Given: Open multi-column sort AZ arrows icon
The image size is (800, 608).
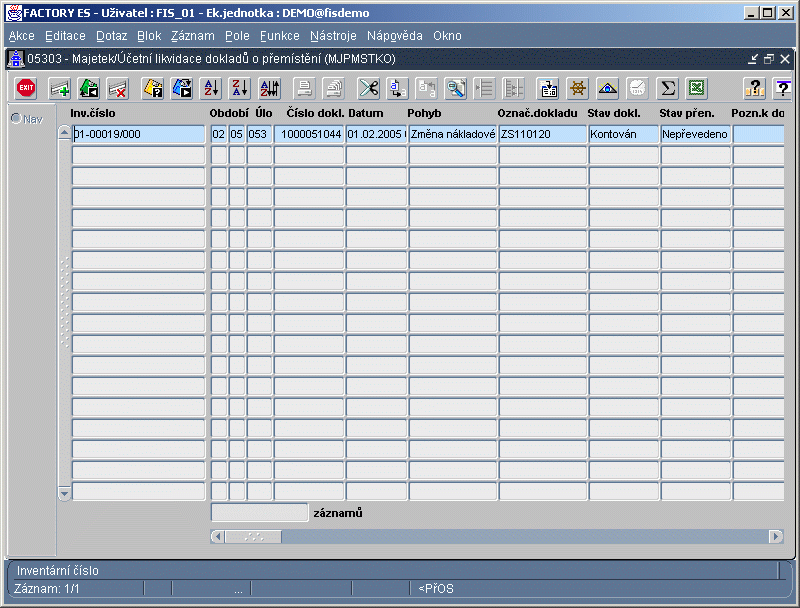Looking at the screenshot, I should 269,88.
